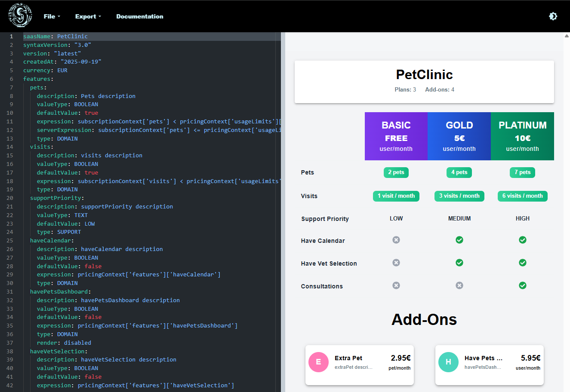Select the PLATINUM plan header
Image resolution: width=570 pixels, height=392 pixels.
click(522, 136)
